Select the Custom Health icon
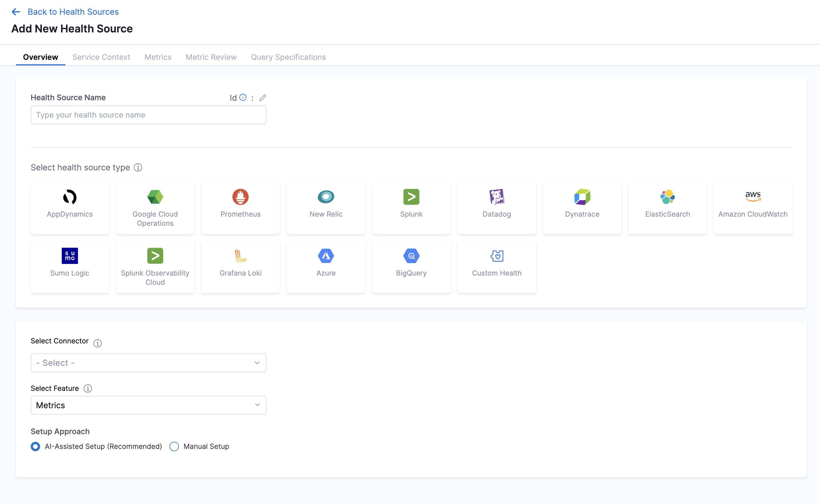Image resolution: width=820 pixels, height=504 pixels. click(x=497, y=256)
